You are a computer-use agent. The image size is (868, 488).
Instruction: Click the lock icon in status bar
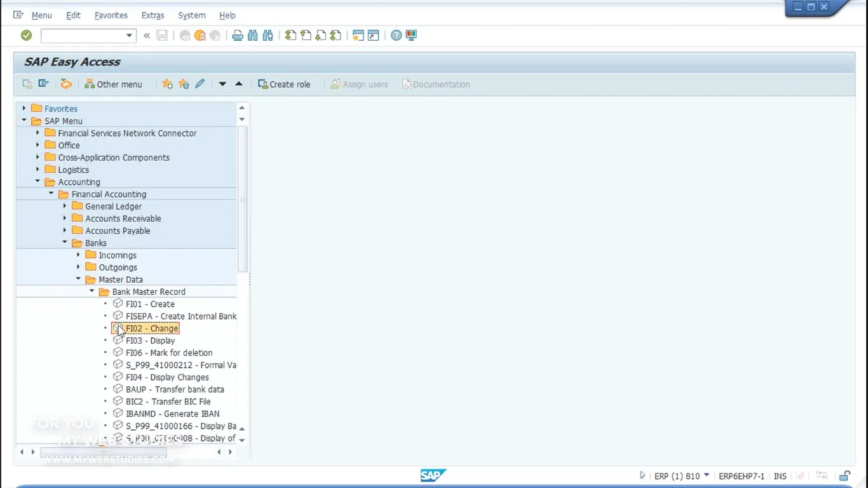844,475
